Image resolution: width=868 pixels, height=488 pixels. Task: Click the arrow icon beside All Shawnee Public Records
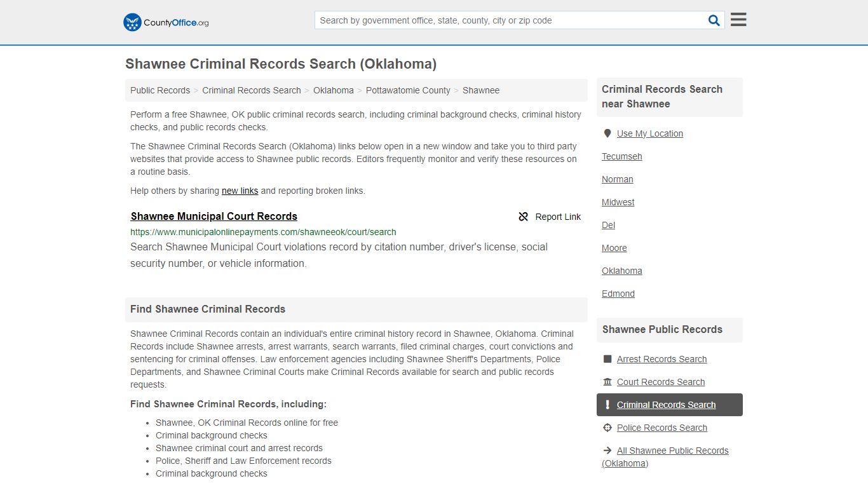coord(607,451)
